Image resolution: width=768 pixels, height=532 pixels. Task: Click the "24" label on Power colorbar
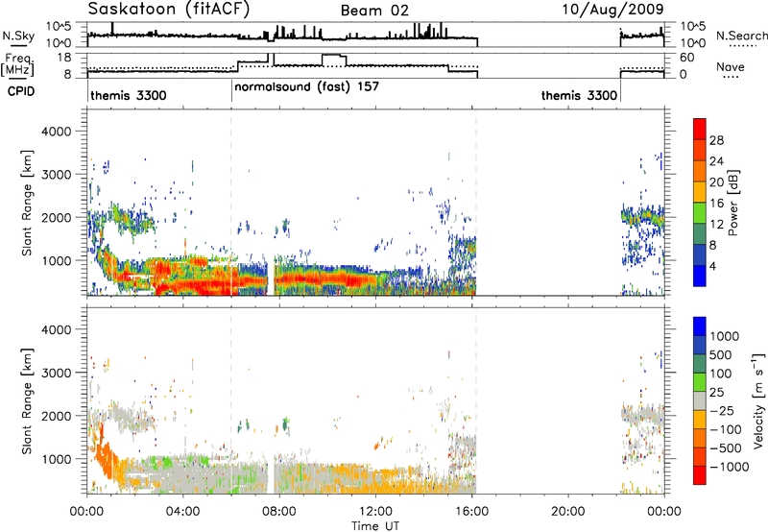click(x=716, y=161)
